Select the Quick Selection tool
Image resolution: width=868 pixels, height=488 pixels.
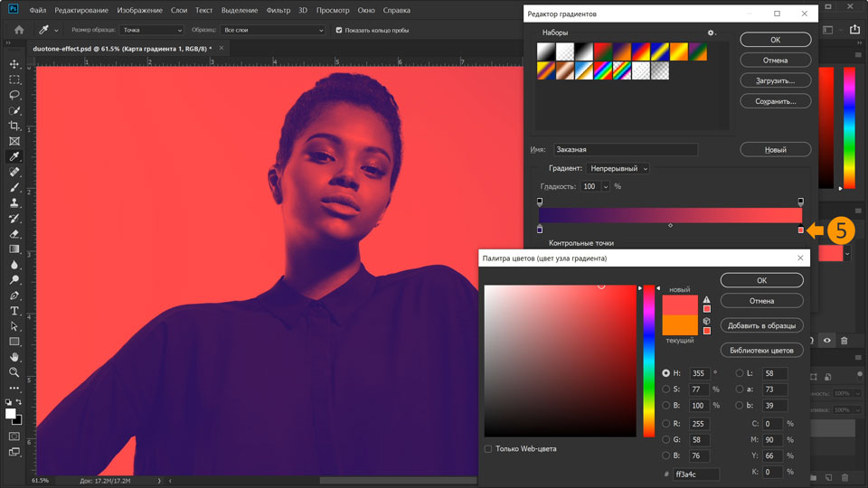[x=14, y=110]
